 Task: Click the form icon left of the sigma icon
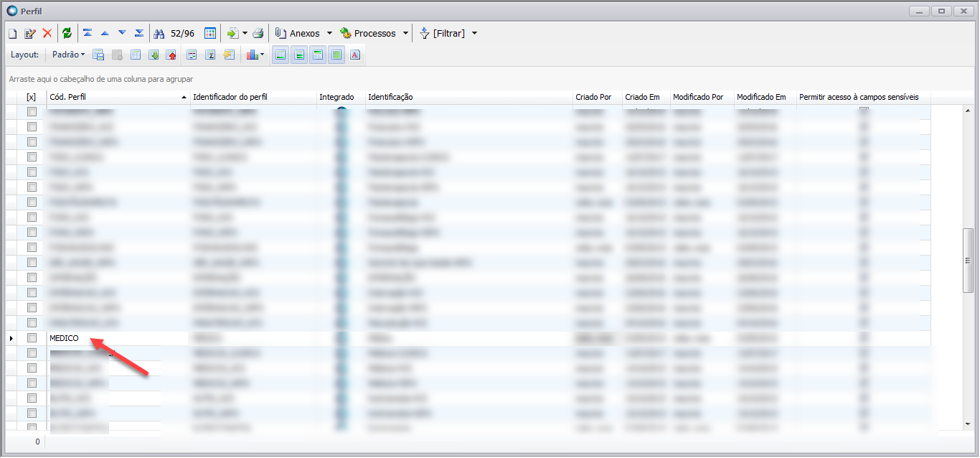pos(192,55)
